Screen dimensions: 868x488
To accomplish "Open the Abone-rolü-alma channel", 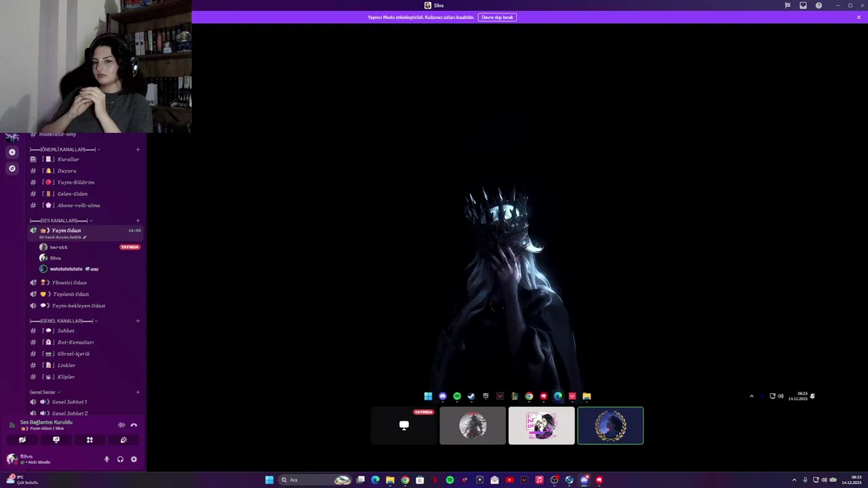I will click(x=85, y=205).
